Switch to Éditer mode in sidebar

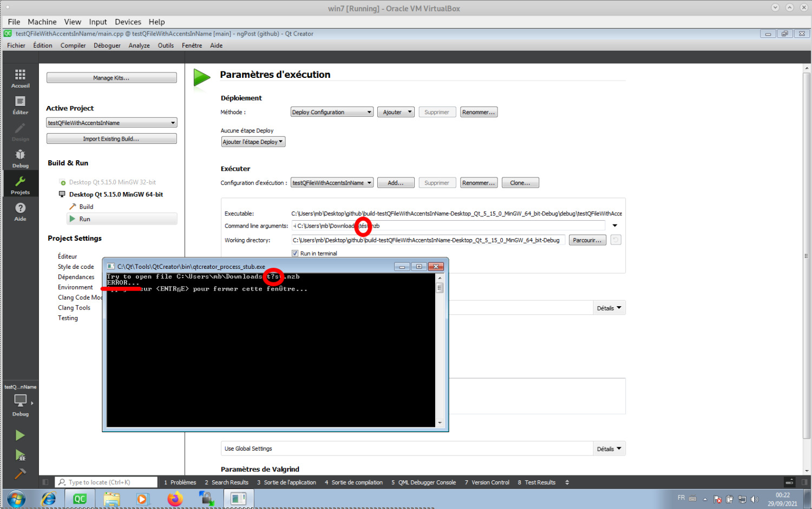point(20,105)
